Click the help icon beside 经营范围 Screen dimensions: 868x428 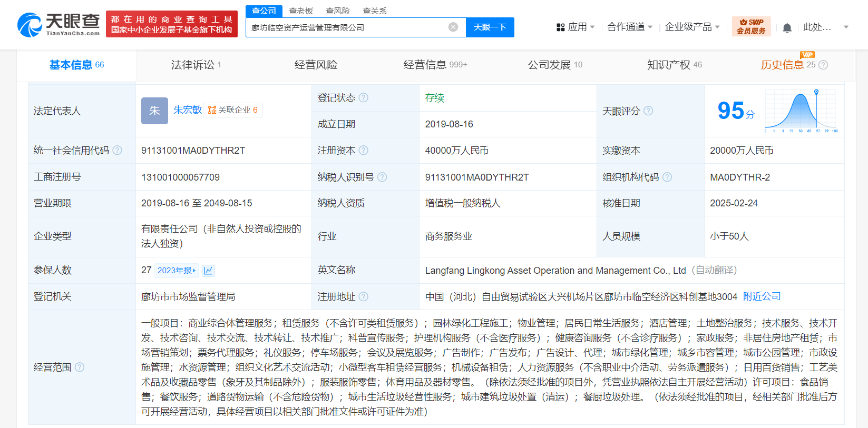click(x=80, y=367)
